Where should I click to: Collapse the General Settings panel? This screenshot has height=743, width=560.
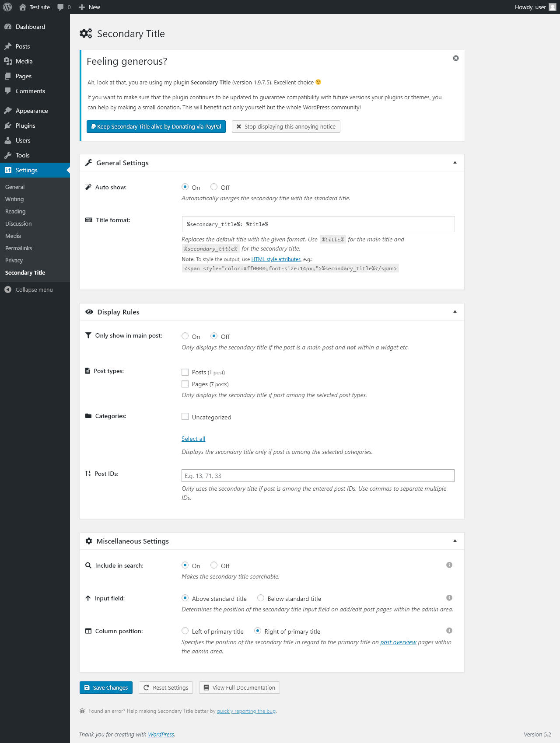tap(455, 163)
